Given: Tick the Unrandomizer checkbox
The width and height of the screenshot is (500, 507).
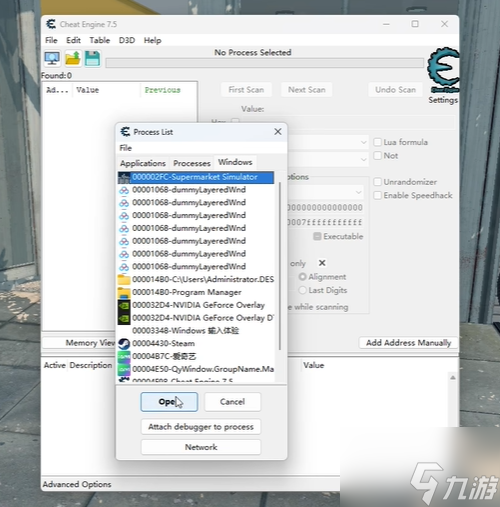Looking at the screenshot, I should (x=378, y=182).
